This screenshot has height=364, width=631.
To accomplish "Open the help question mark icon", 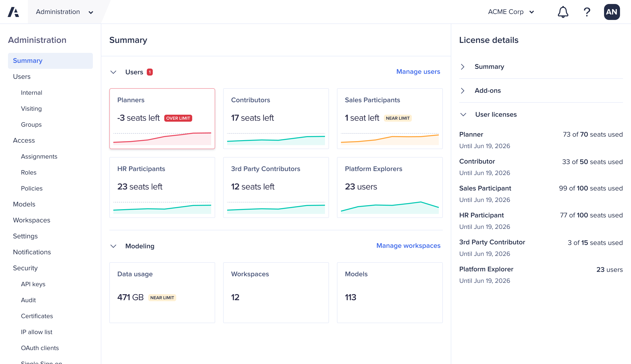I will 587,12.
